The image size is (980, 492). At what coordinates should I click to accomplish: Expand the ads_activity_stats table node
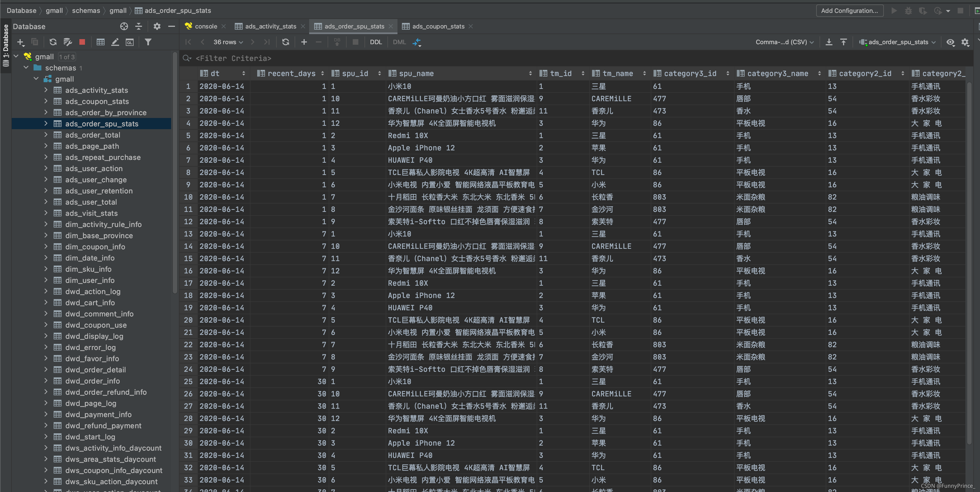coord(46,90)
